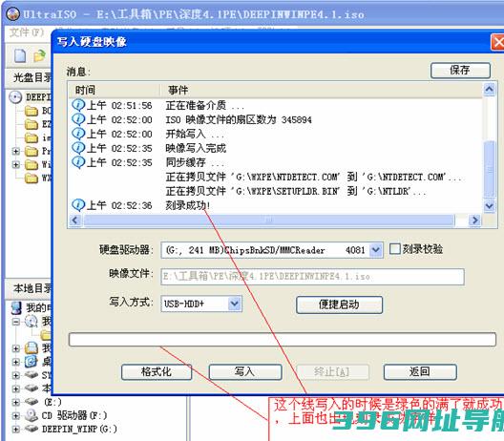The height and width of the screenshot is (441, 504).
Task: Click message list scroll right arrow
Action: 474,220
